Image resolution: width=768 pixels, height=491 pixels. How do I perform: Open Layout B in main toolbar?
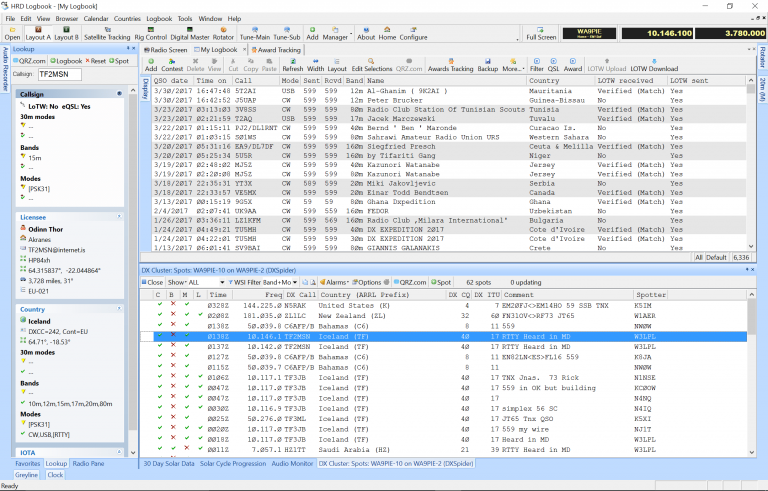coord(66,33)
